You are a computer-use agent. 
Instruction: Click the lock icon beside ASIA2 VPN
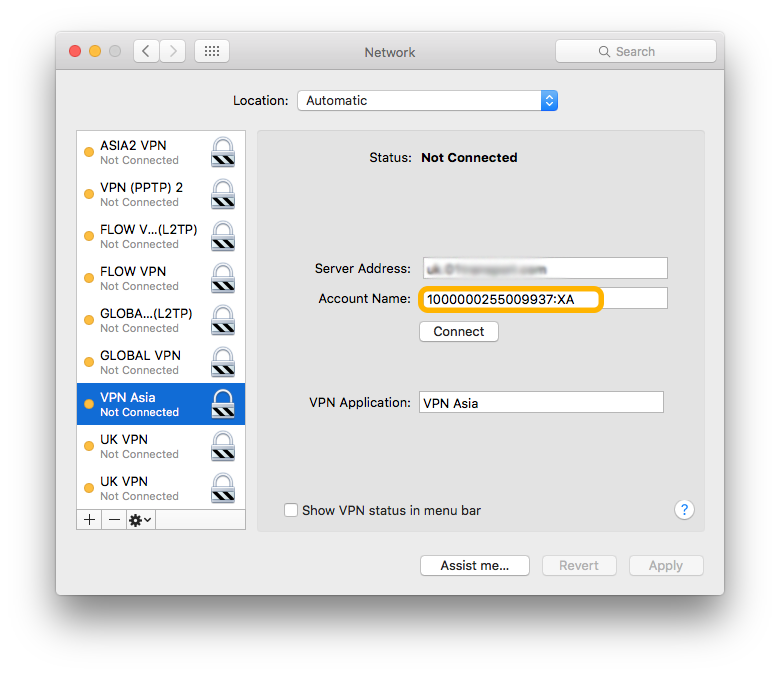[x=223, y=152]
